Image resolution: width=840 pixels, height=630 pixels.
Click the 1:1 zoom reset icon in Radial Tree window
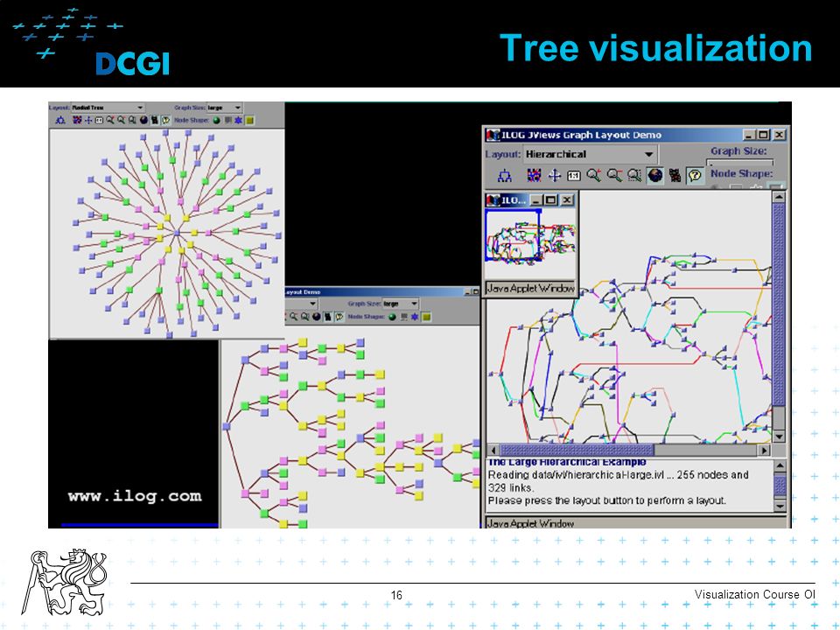point(99,121)
